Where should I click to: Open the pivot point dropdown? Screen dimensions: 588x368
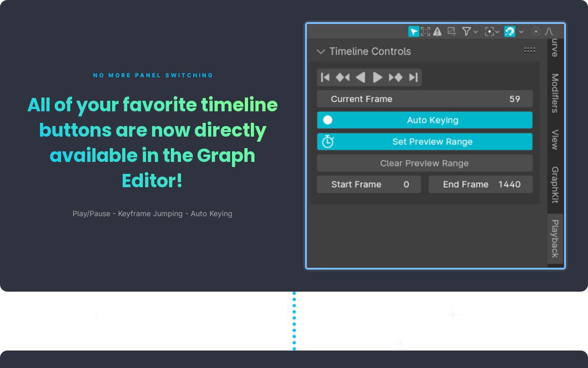point(490,31)
